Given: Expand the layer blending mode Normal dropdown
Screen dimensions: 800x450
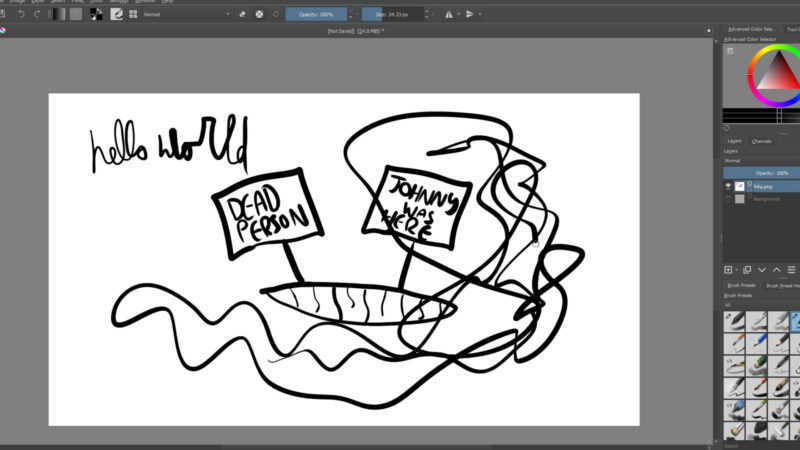Looking at the screenshot, I should coord(760,160).
